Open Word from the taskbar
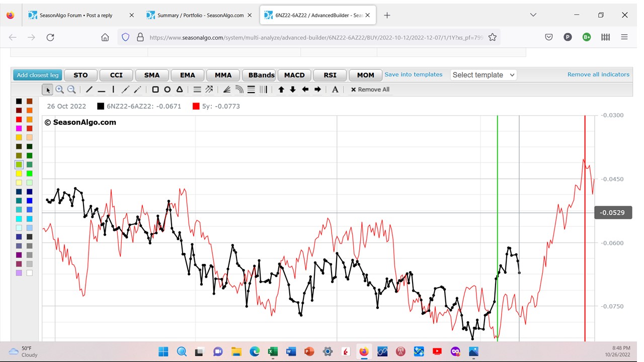Image resolution: width=644 pixels, height=362 pixels. (291, 351)
